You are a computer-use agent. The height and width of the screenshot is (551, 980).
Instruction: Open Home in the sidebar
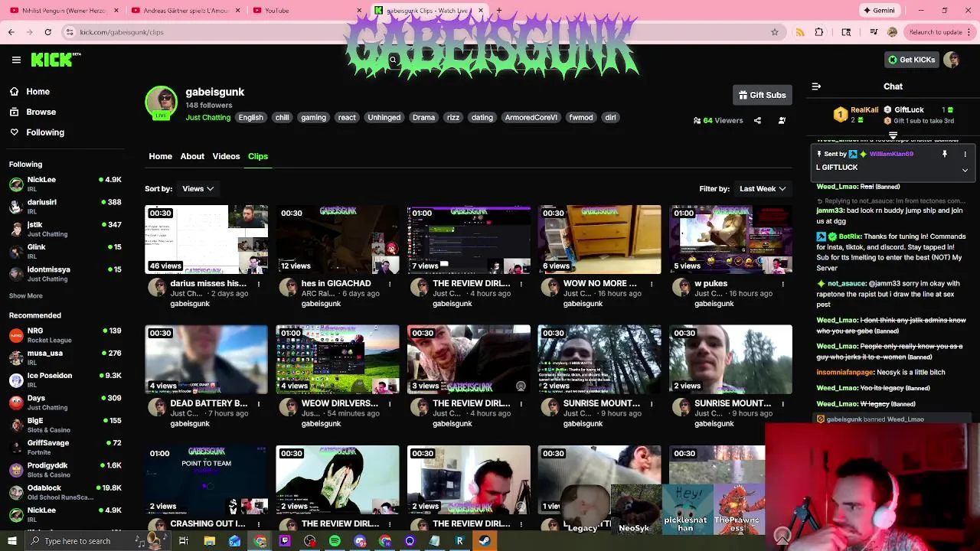pos(30,92)
